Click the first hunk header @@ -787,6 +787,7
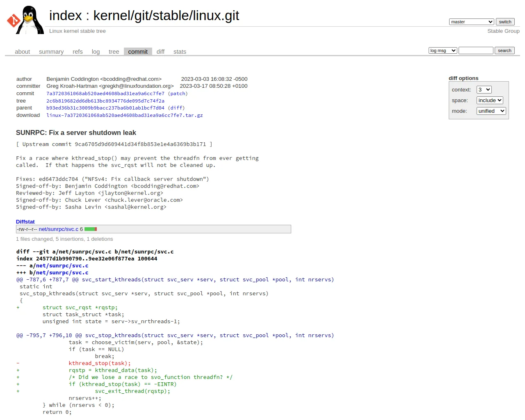This screenshot has width=525, height=420. point(175,280)
